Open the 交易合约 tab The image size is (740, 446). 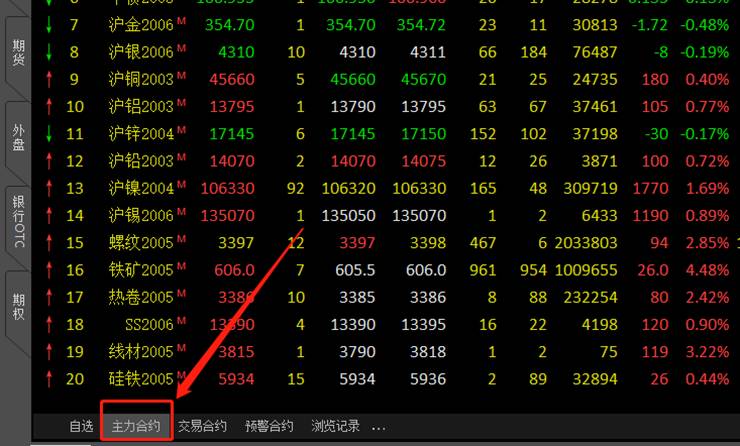(202, 426)
